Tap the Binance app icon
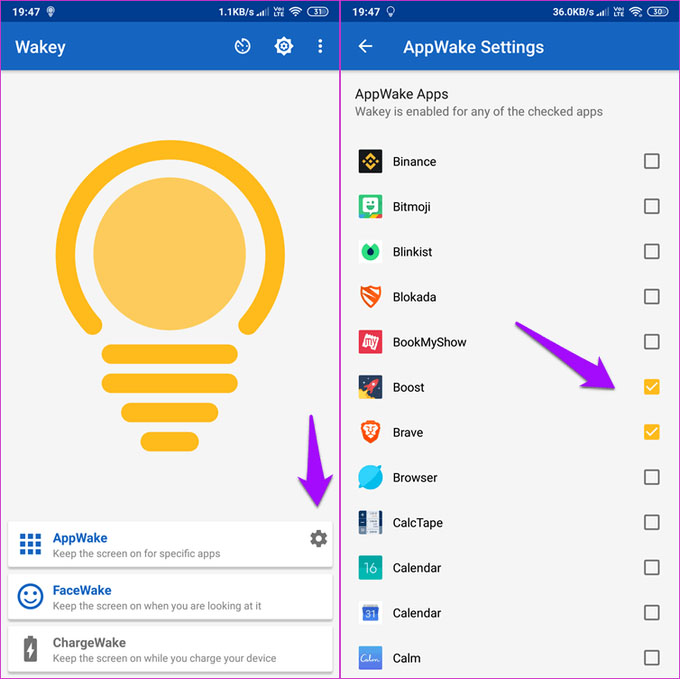This screenshot has width=680, height=679. 370,161
